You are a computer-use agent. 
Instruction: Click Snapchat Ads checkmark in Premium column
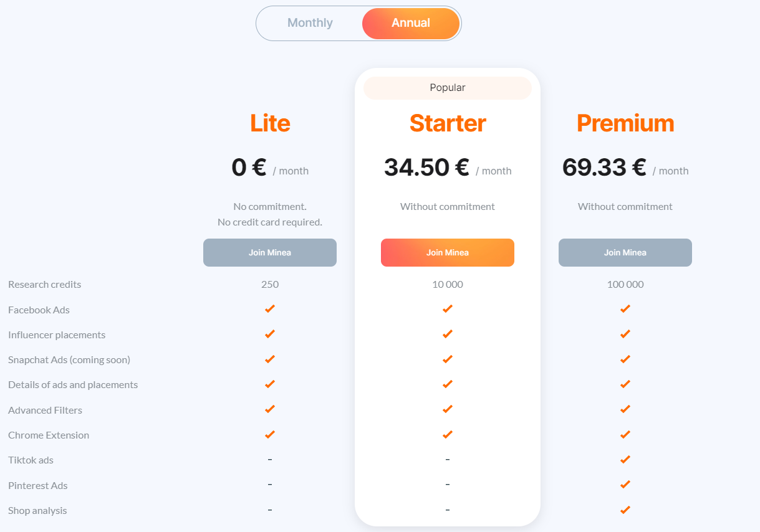coord(625,359)
